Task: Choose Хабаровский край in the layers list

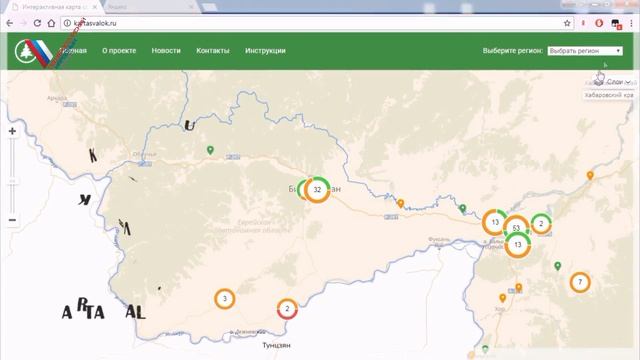Action: (x=608, y=95)
